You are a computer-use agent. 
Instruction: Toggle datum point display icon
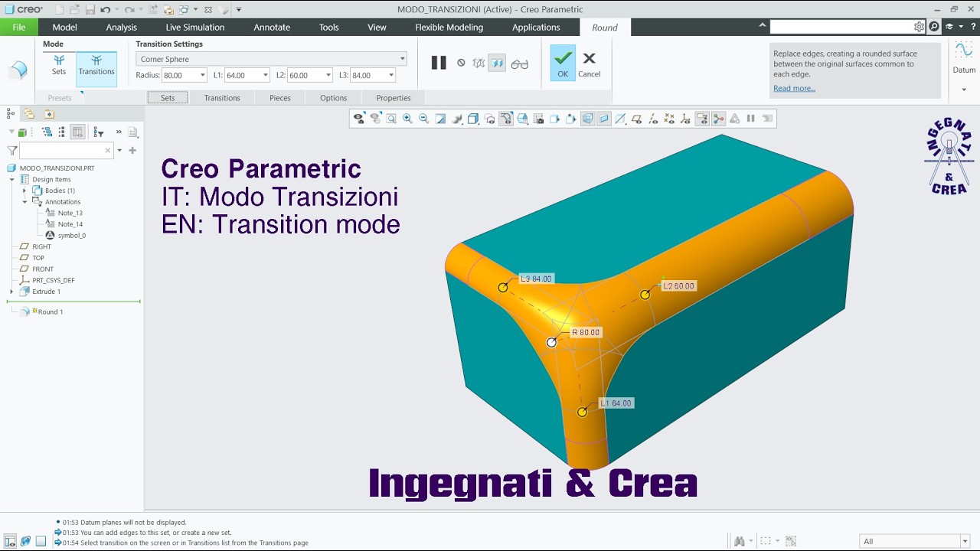tap(669, 119)
